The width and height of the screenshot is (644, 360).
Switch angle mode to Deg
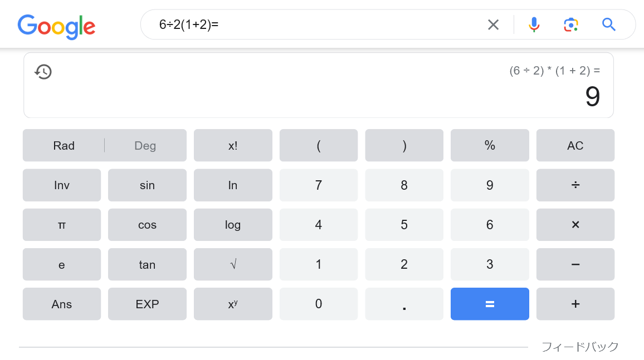click(x=145, y=146)
